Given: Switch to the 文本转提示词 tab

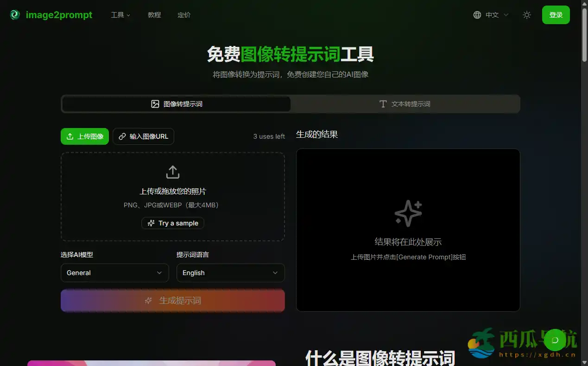Looking at the screenshot, I should point(405,103).
